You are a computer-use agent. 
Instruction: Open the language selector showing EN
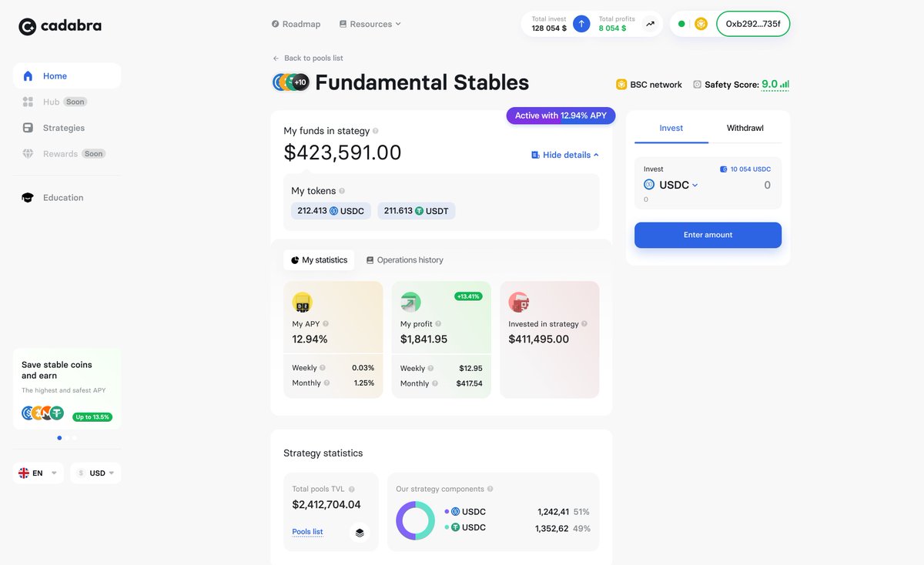pyautogui.click(x=37, y=473)
